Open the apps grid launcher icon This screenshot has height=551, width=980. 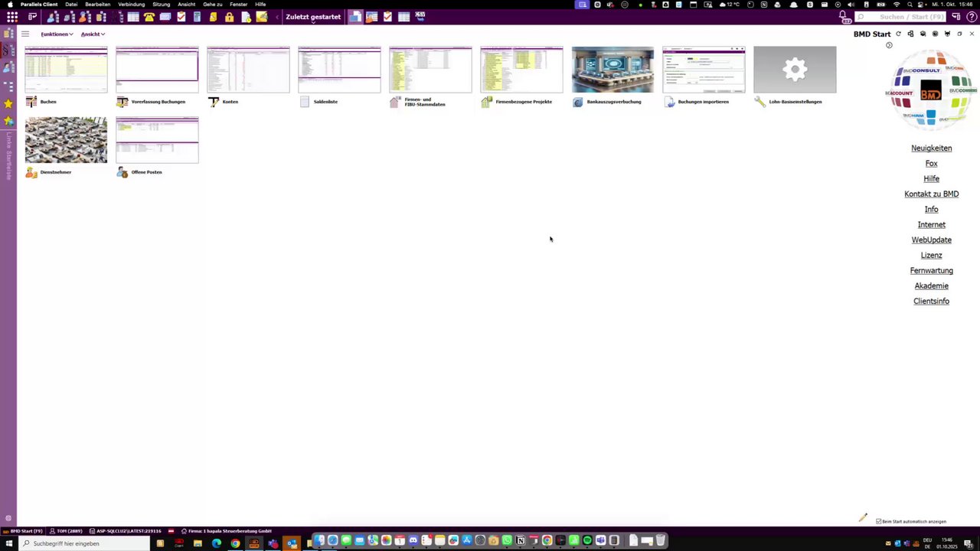click(x=12, y=17)
